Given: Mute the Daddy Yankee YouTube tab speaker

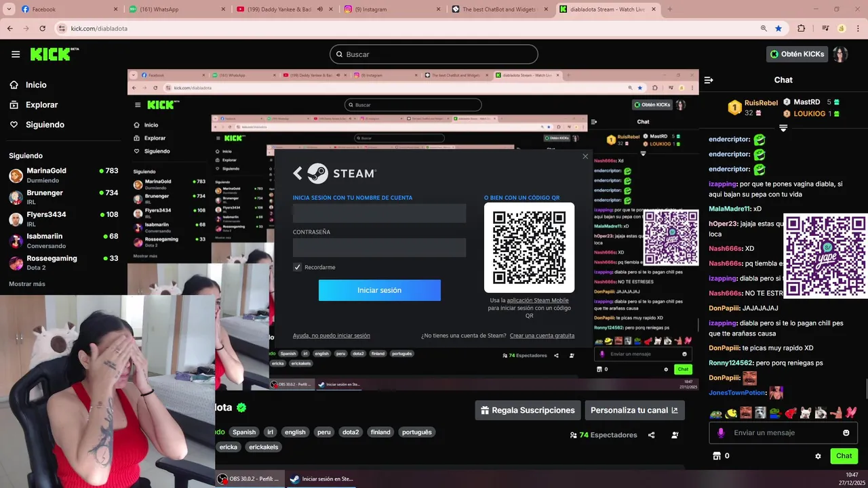Looking at the screenshot, I should [x=320, y=9].
